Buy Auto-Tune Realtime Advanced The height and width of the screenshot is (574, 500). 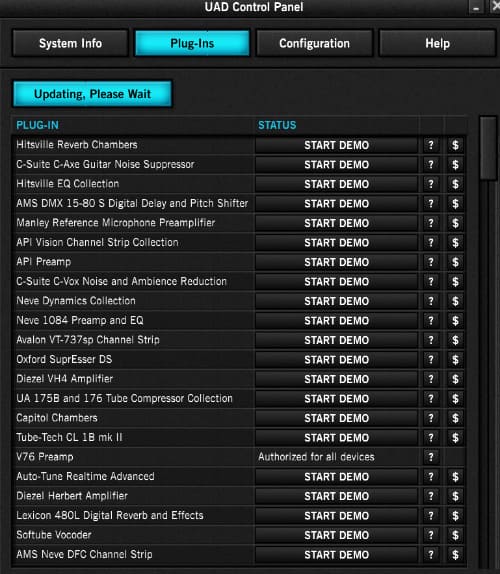(x=455, y=477)
